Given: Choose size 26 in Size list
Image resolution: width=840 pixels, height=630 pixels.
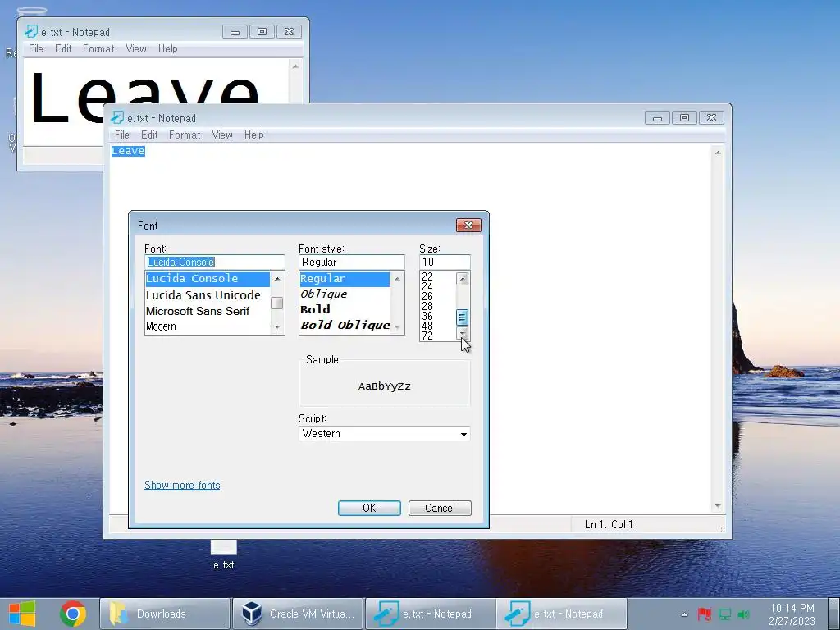Looking at the screenshot, I should pyautogui.click(x=438, y=295).
